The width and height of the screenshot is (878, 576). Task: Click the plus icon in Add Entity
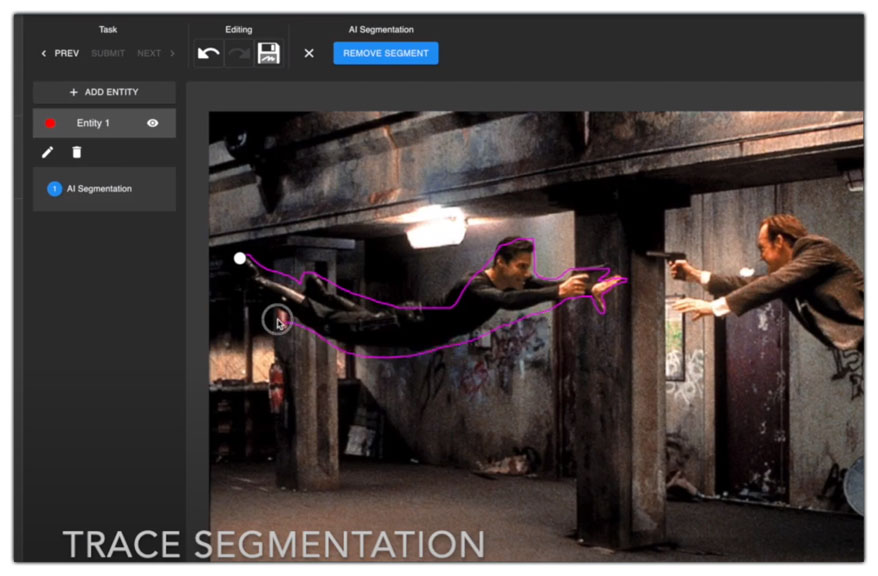point(73,92)
